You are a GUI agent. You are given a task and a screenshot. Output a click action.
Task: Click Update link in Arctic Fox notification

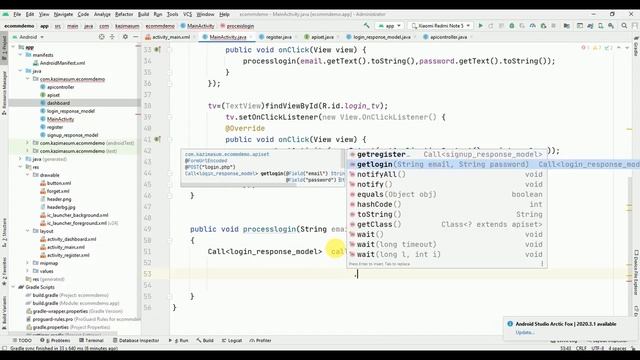tap(524, 332)
